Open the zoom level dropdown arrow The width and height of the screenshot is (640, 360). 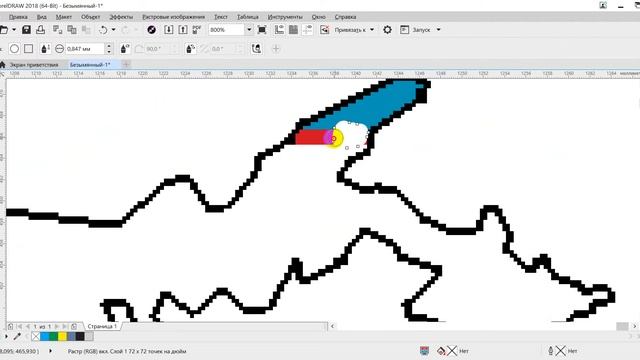pyautogui.click(x=249, y=30)
